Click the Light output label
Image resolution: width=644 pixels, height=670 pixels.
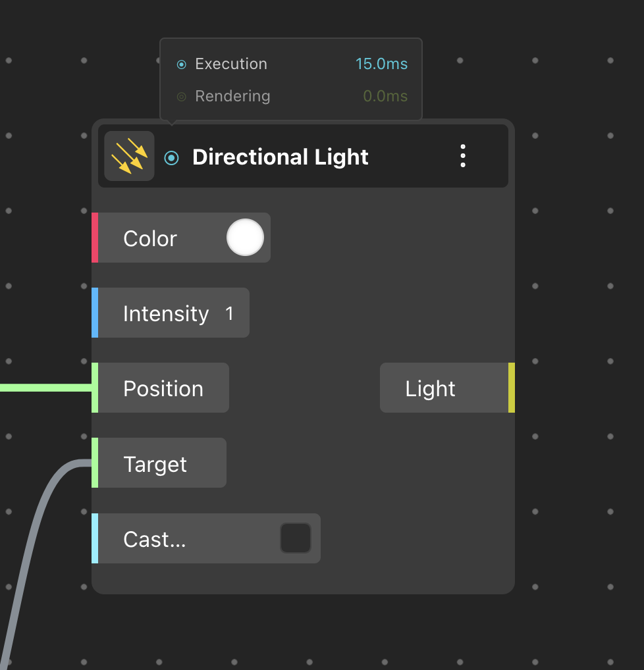click(430, 389)
